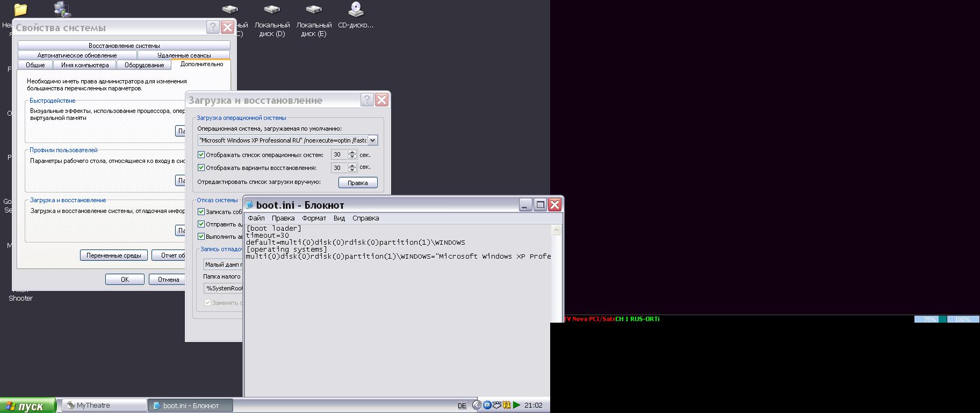Switch to Имя компьютера tab

pos(85,65)
